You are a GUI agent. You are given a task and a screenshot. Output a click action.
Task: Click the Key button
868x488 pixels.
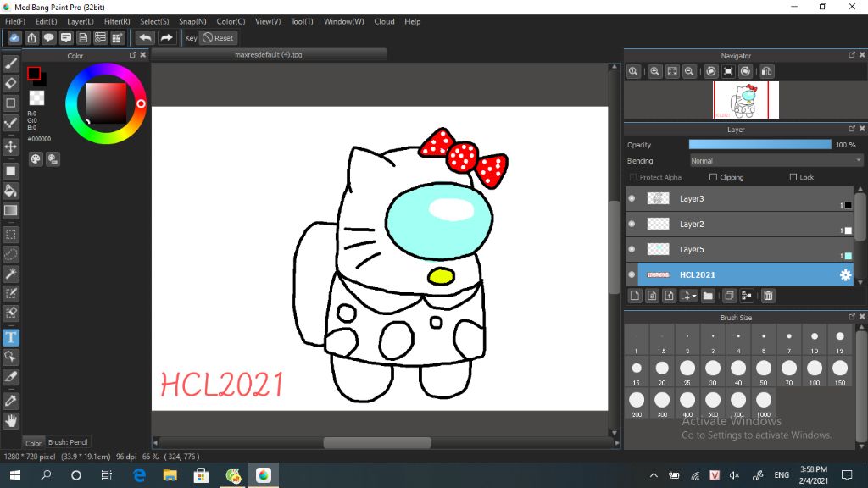click(191, 38)
